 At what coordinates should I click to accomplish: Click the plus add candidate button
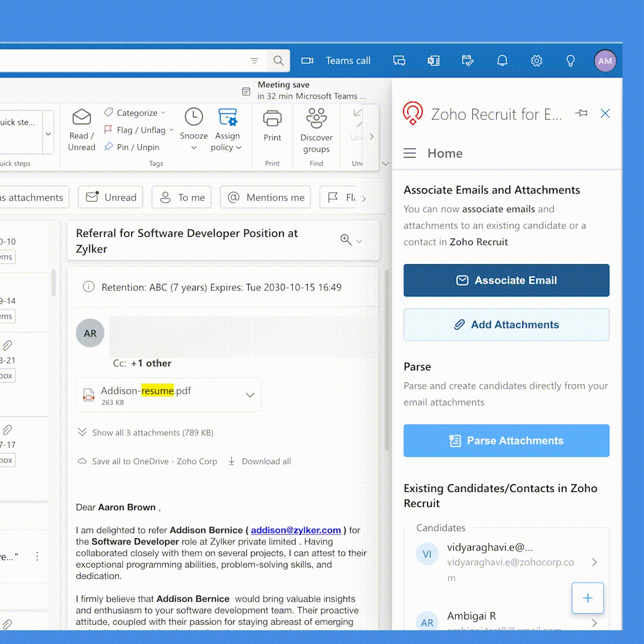pyautogui.click(x=588, y=598)
